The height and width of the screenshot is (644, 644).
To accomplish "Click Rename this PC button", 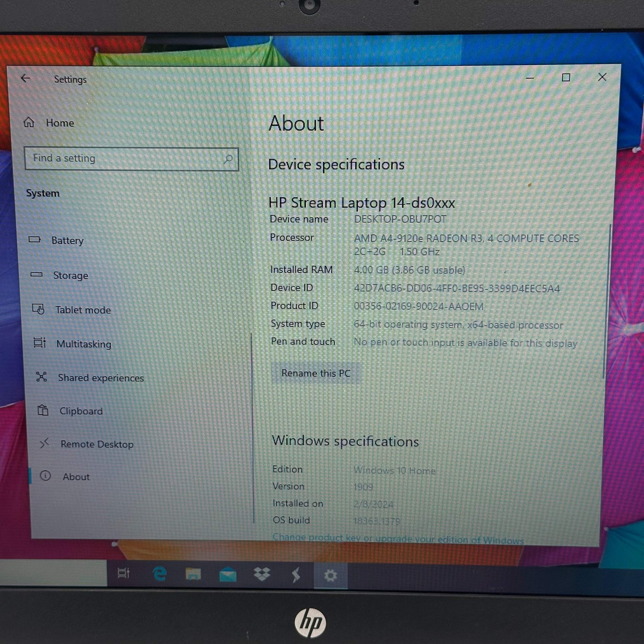I will click(x=316, y=373).
